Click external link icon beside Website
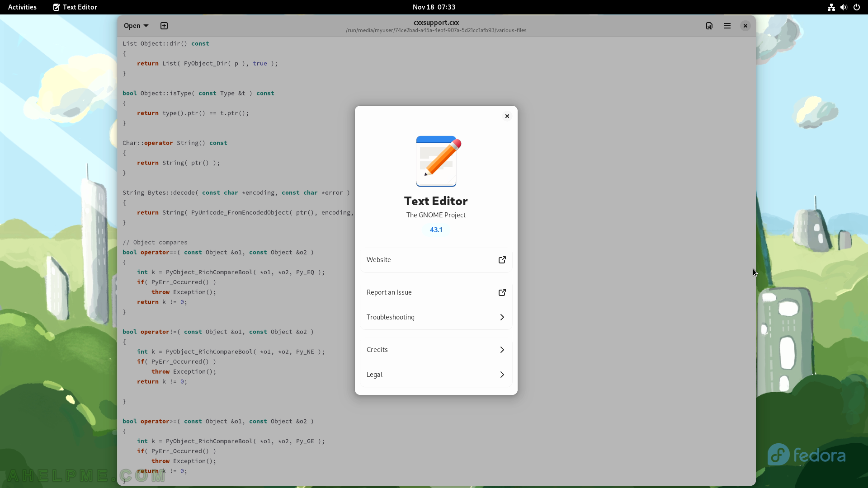Screen dimensions: 868x488 (502, 260)
